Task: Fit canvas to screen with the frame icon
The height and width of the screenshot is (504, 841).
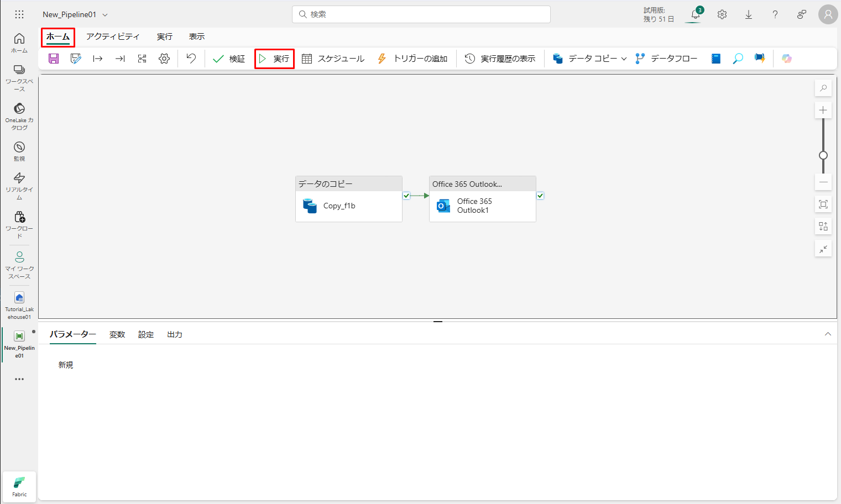Action: (x=823, y=204)
